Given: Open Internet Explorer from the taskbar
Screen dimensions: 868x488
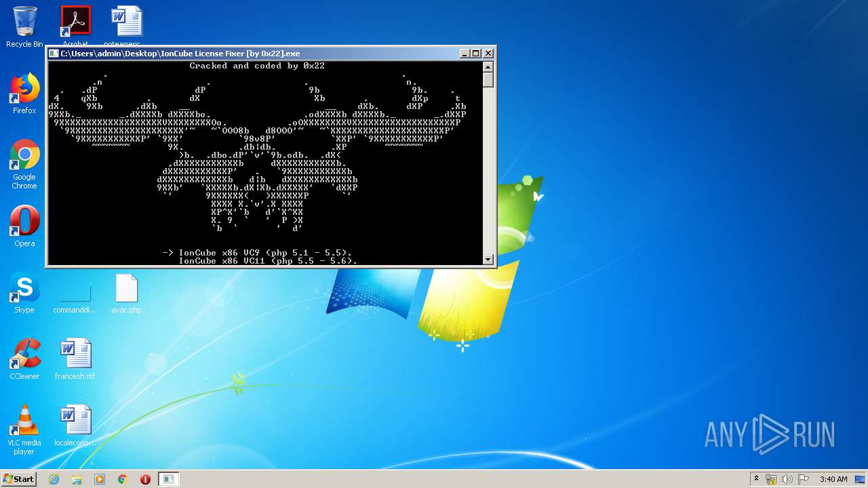Looking at the screenshot, I should pyautogui.click(x=54, y=479).
